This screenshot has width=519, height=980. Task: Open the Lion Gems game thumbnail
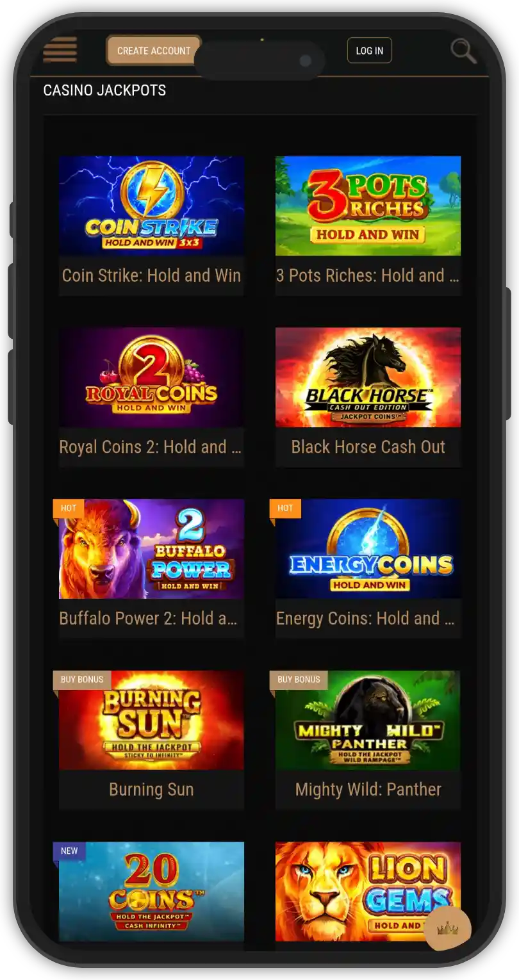[x=368, y=892]
